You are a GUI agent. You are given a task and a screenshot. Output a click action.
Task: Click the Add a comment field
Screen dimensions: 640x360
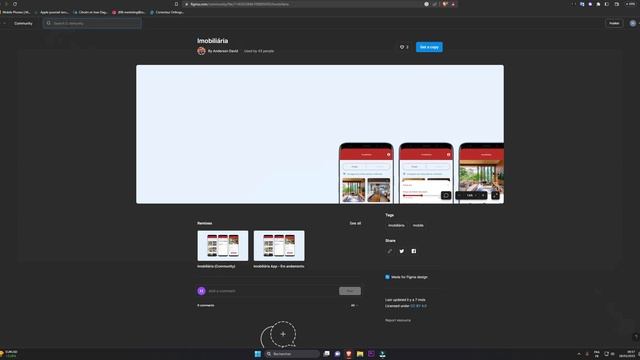coord(271,291)
